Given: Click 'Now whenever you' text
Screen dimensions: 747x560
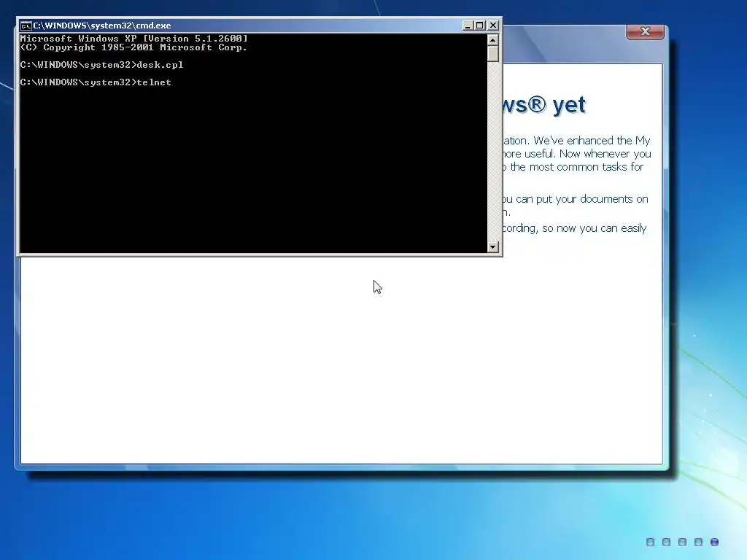Looking at the screenshot, I should pyautogui.click(x=605, y=154).
